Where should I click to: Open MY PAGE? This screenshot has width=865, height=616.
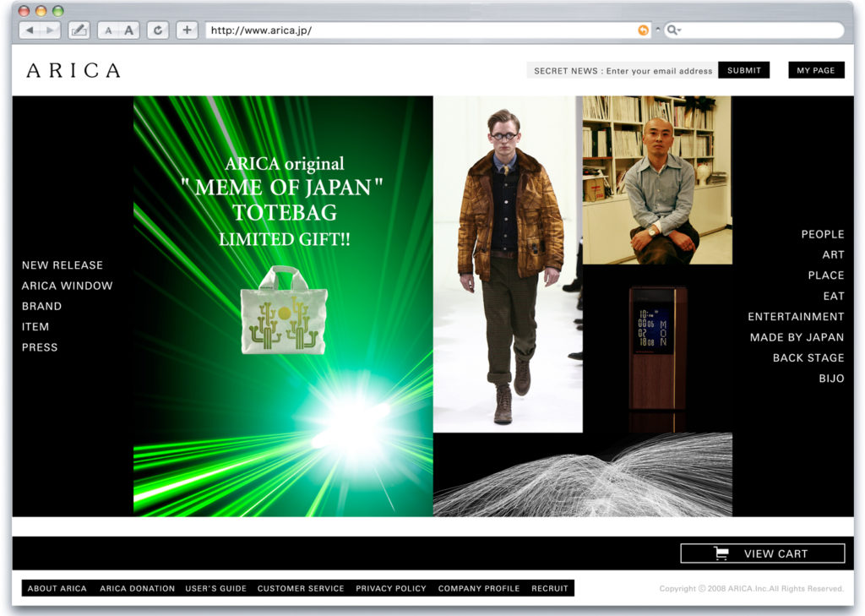[816, 70]
